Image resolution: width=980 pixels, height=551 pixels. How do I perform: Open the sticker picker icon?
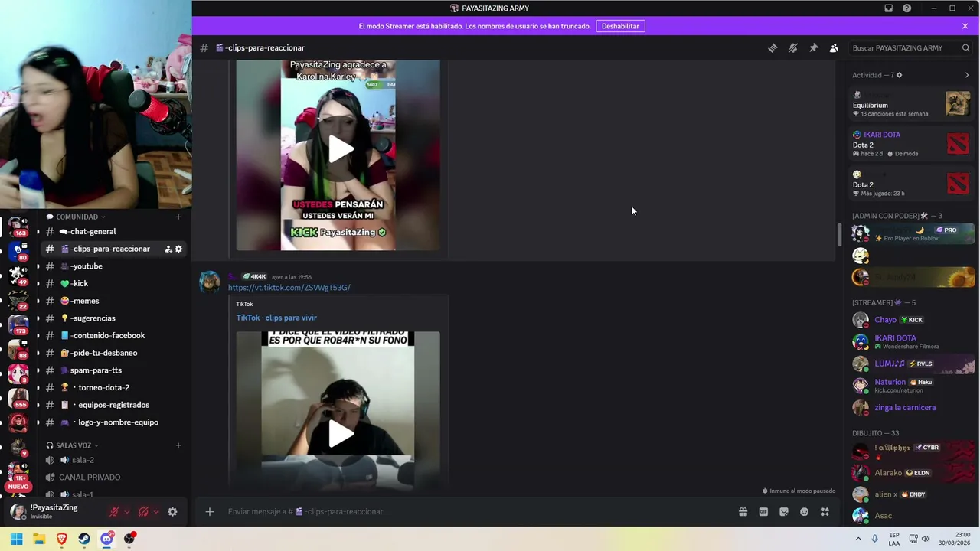[784, 512]
